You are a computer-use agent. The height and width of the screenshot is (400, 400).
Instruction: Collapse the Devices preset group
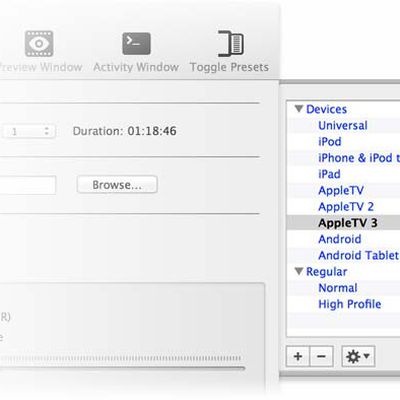(299, 109)
